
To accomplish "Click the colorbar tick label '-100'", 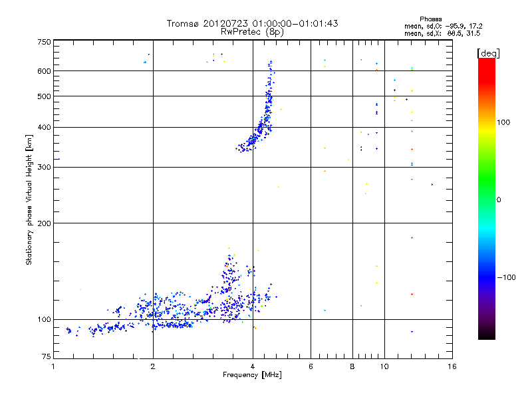I will pyautogui.click(x=506, y=277).
